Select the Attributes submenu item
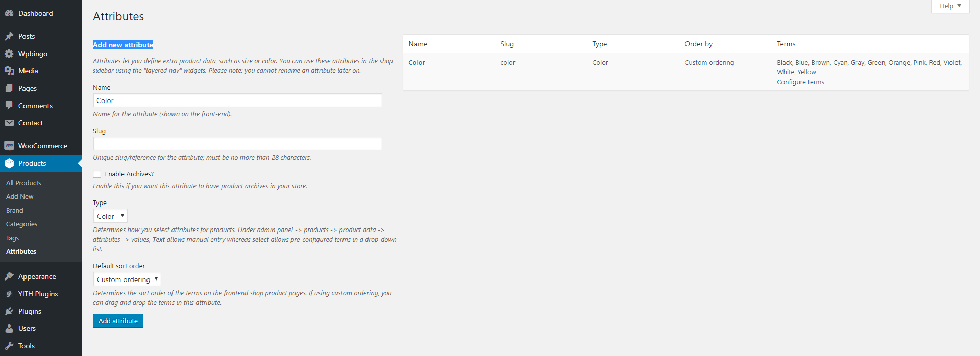 coord(21,251)
